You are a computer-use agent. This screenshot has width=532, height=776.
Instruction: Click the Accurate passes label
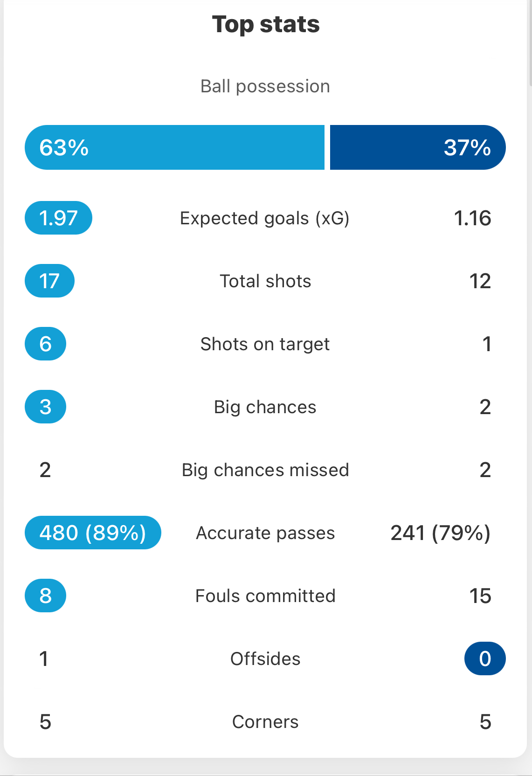265,533
